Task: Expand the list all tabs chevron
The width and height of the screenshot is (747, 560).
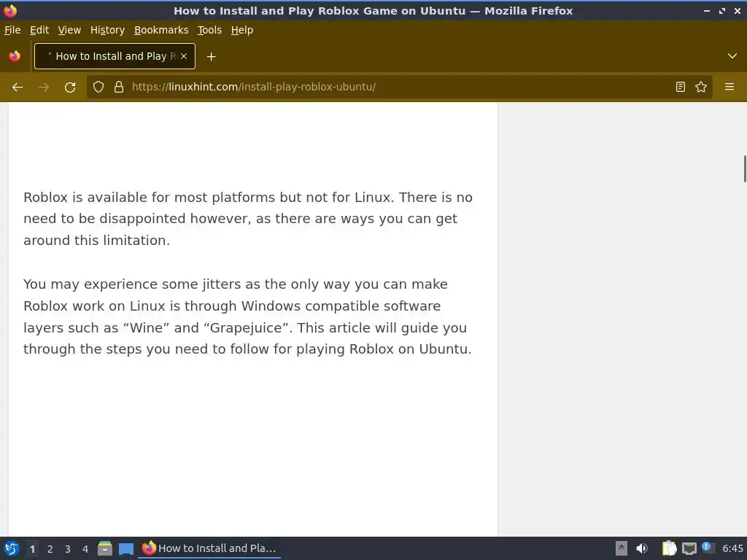Action: click(x=732, y=56)
